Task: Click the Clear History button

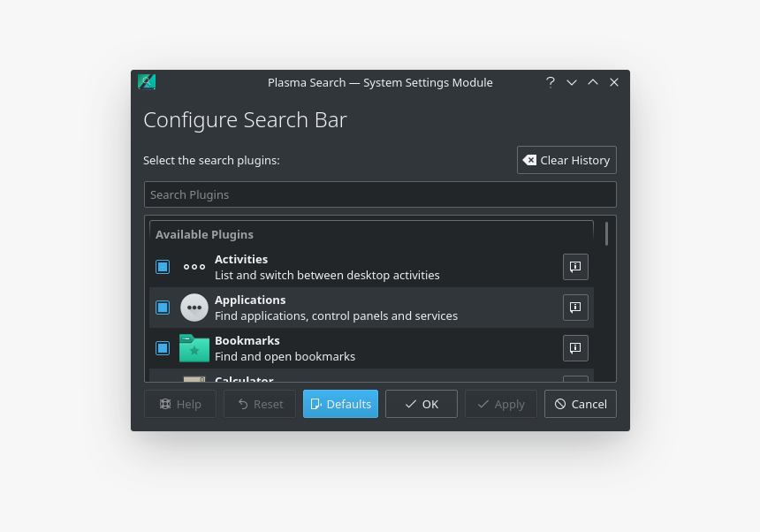Action: click(x=566, y=160)
